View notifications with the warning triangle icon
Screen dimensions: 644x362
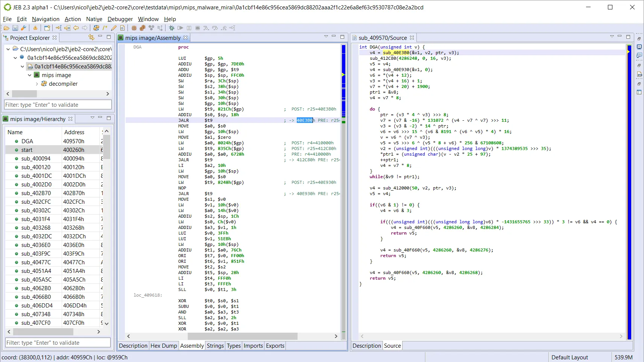pyautogui.click(x=35, y=27)
